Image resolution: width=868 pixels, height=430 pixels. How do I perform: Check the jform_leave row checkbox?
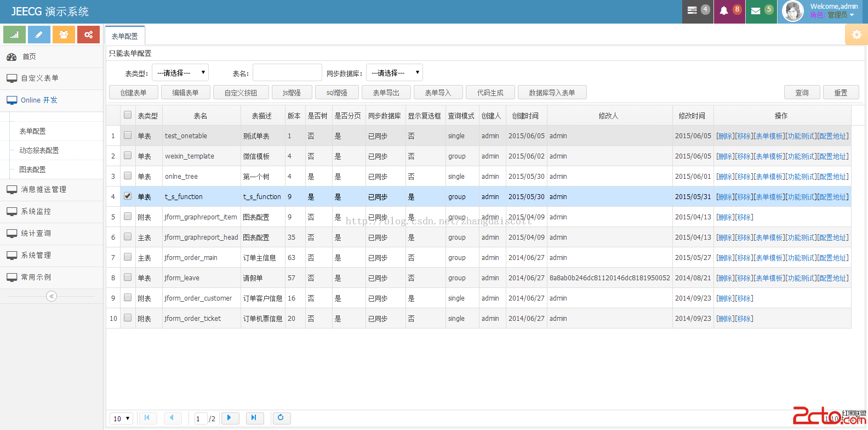pos(128,277)
